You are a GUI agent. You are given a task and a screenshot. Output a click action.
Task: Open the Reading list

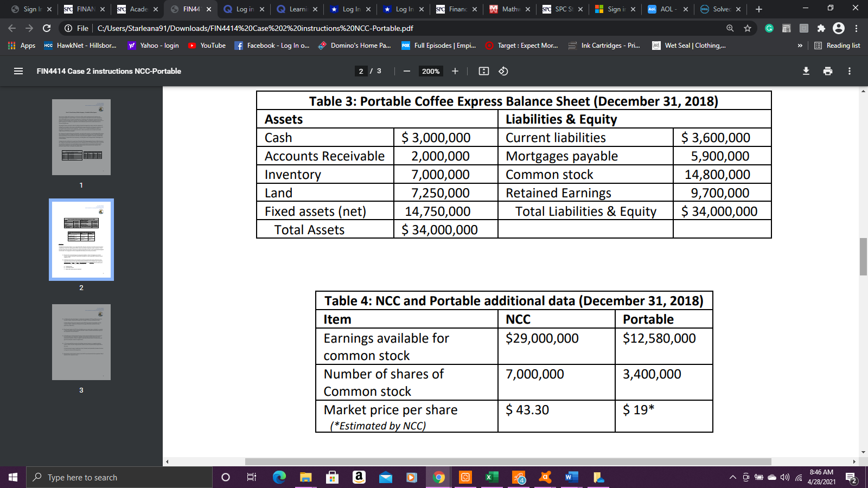coord(837,46)
